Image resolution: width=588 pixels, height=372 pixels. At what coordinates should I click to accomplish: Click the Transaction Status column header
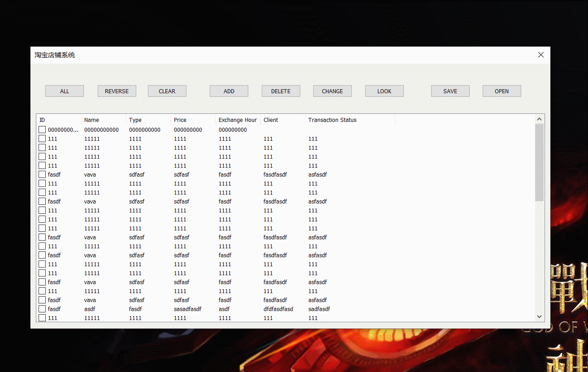[350, 120]
